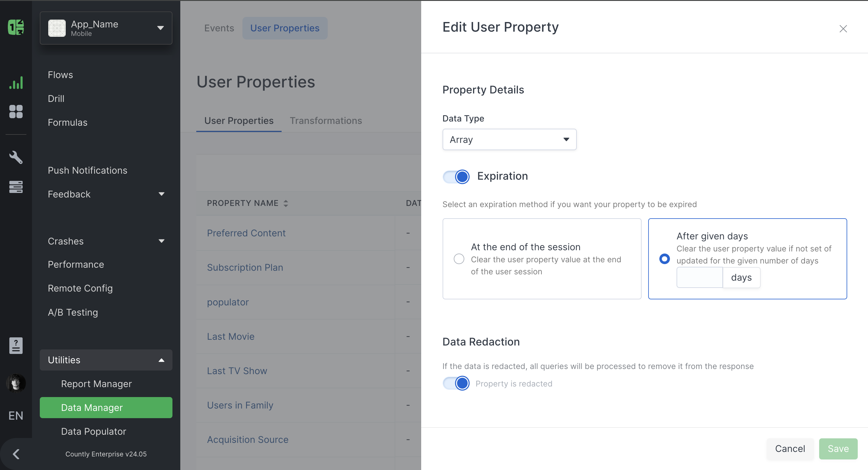Open the EN language selector
This screenshot has width=868, height=470.
pyautogui.click(x=16, y=416)
